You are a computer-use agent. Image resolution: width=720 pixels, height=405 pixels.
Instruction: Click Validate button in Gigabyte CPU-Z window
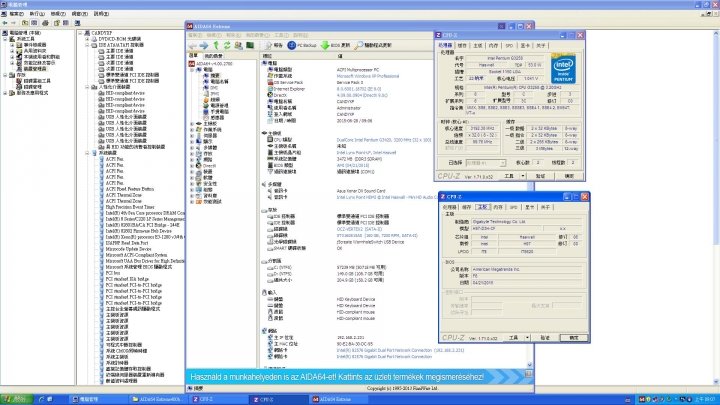tap(545, 338)
